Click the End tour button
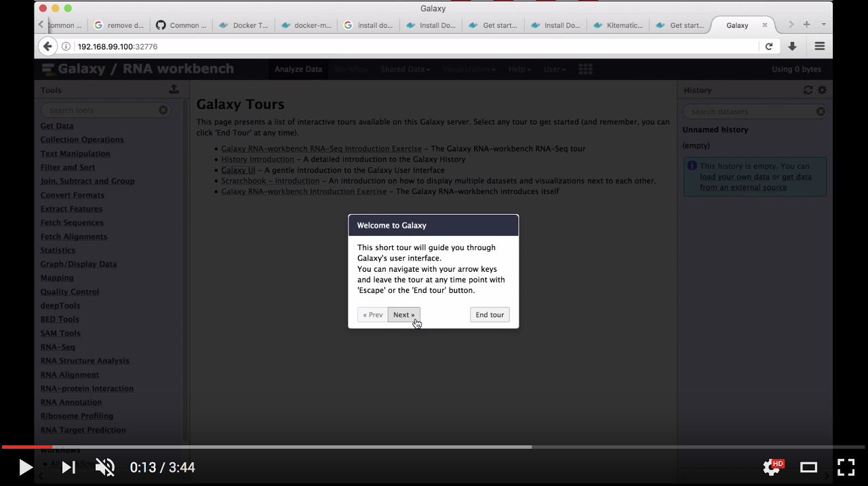Image resolution: width=868 pixels, height=486 pixels. click(x=490, y=315)
